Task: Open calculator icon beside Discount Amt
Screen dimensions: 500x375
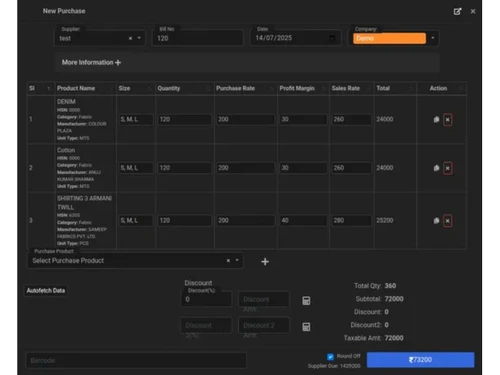Action: click(306, 301)
